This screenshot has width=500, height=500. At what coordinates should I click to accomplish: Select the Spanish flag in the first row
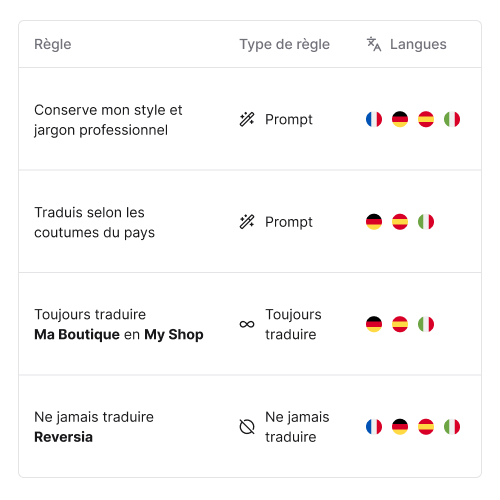coord(426,119)
